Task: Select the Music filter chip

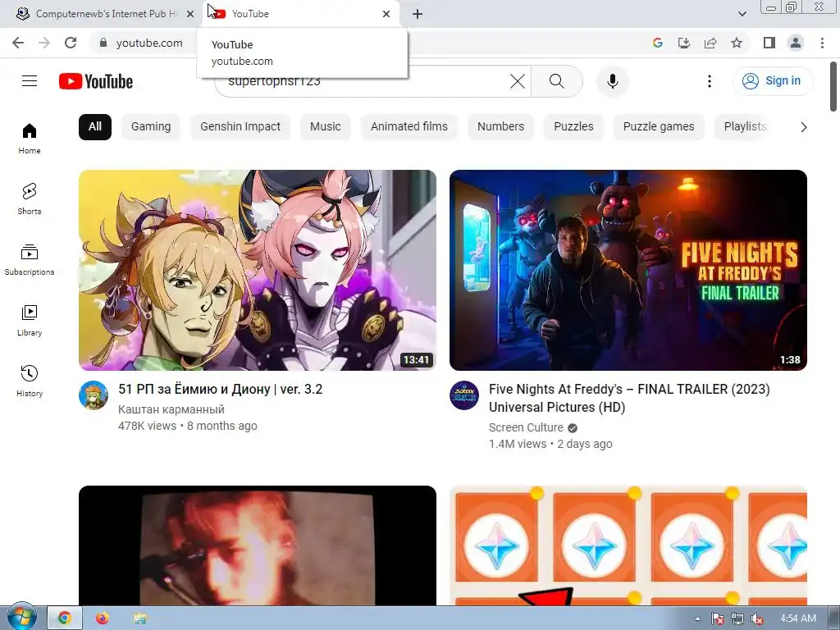Action: pos(325,127)
